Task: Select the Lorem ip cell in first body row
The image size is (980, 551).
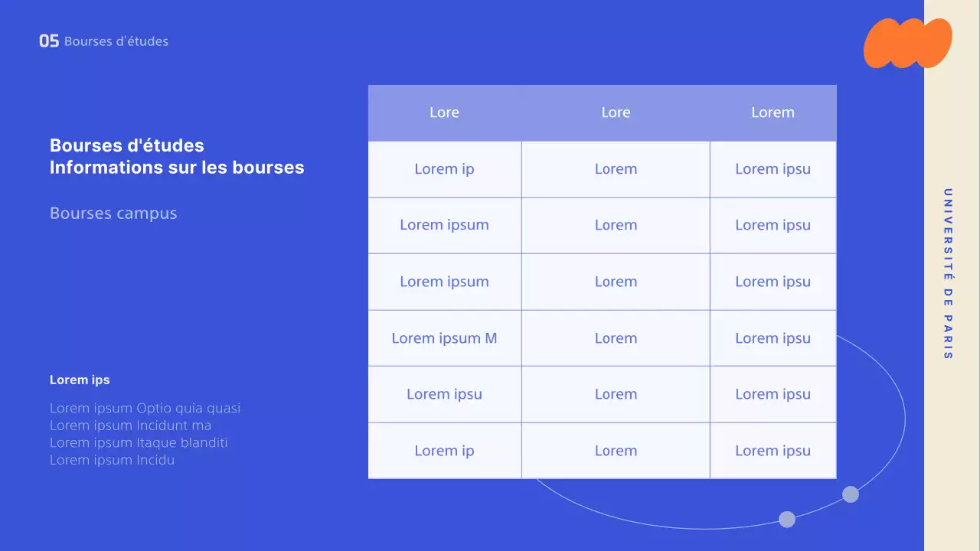Action: [444, 169]
